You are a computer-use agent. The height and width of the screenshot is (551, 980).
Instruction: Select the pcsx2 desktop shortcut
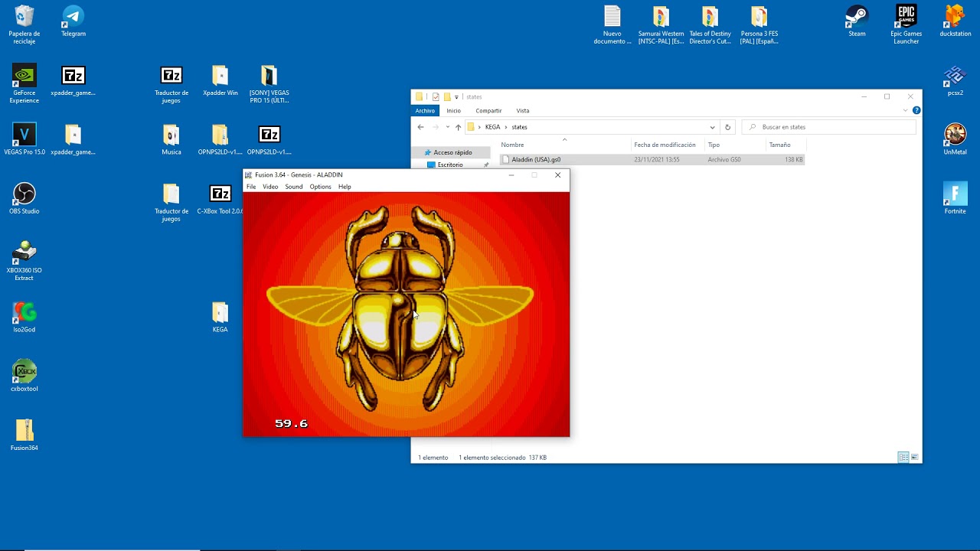[x=955, y=80]
